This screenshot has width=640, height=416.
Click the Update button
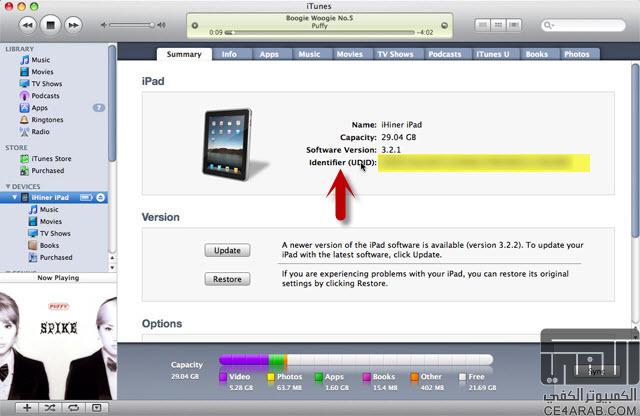click(x=227, y=251)
